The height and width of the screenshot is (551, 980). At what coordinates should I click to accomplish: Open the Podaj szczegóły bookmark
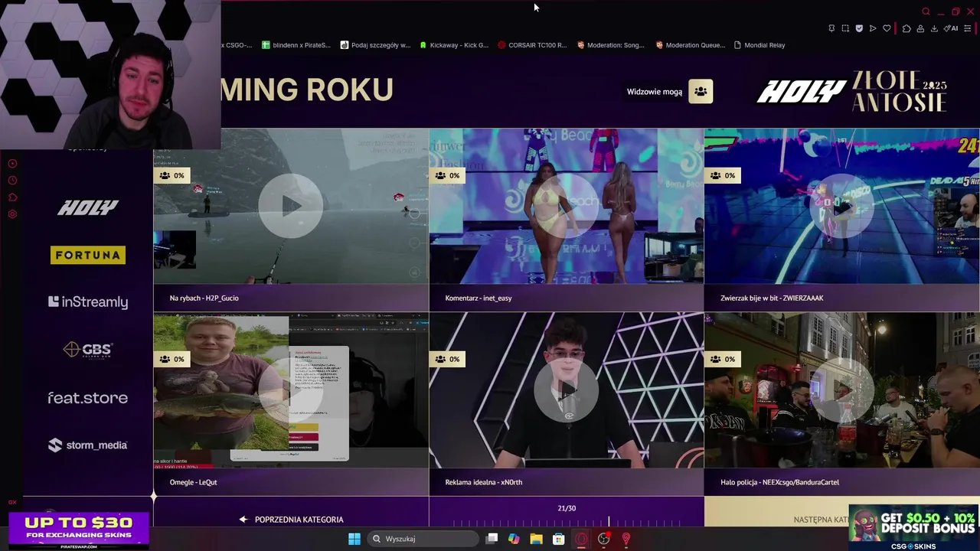[375, 45]
